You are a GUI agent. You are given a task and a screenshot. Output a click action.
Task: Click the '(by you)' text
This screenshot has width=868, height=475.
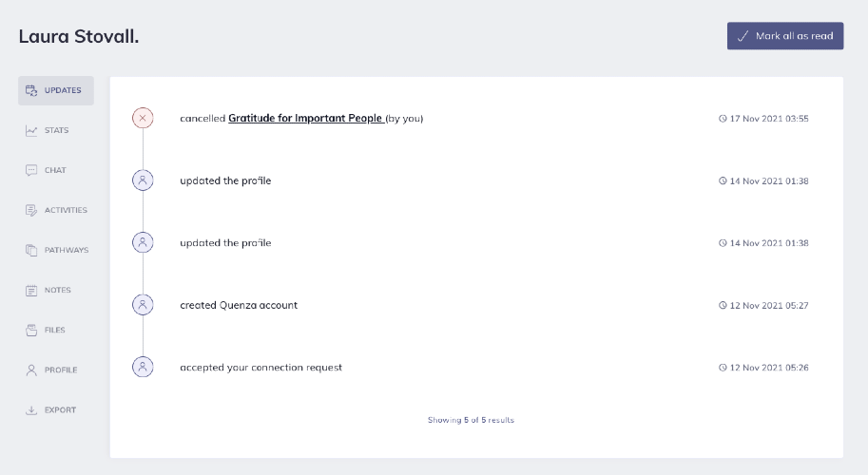[x=404, y=119]
